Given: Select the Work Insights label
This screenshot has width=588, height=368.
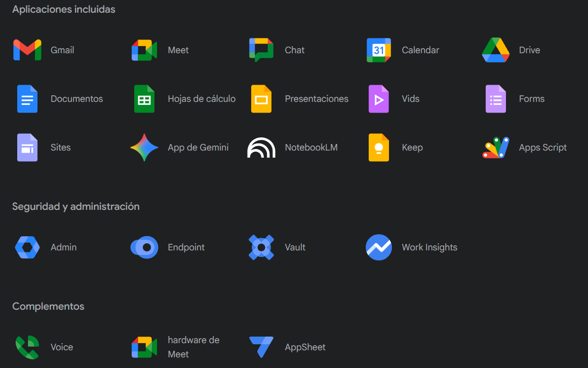Looking at the screenshot, I should (429, 247).
